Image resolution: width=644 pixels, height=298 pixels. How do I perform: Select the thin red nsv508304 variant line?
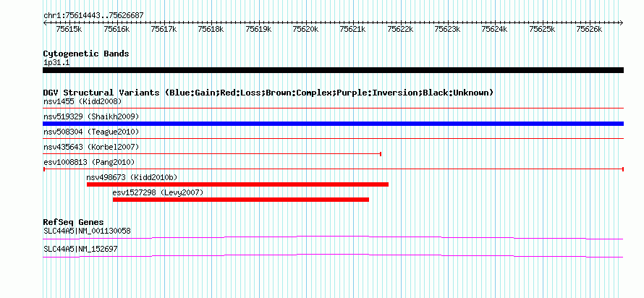[333, 139]
